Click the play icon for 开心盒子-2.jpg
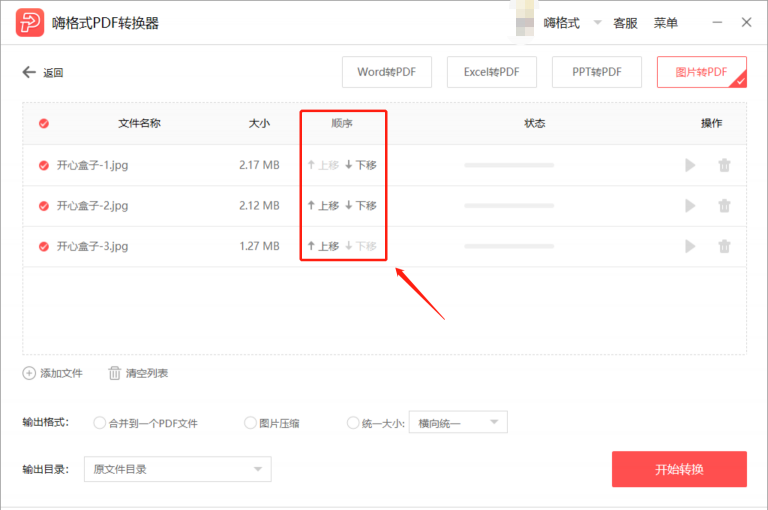 pyautogui.click(x=690, y=206)
